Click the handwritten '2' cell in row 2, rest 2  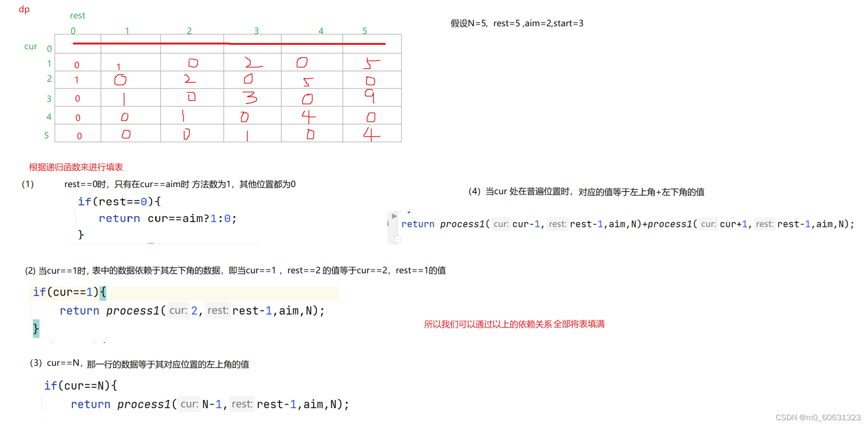[x=190, y=79]
